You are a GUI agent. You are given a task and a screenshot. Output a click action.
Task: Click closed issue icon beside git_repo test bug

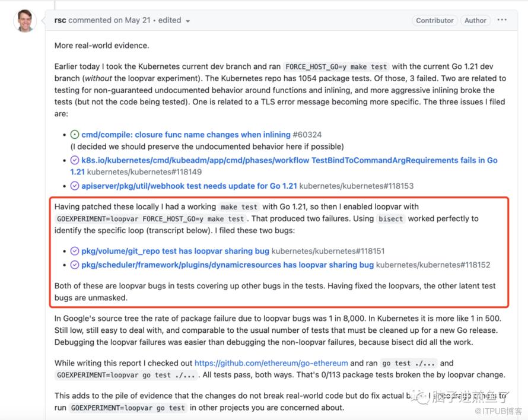coord(74,251)
